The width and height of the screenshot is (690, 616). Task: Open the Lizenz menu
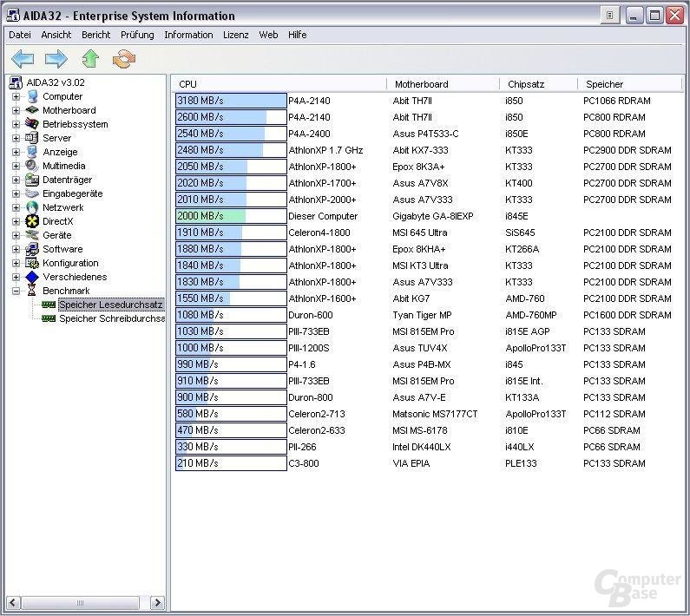click(x=235, y=35)
